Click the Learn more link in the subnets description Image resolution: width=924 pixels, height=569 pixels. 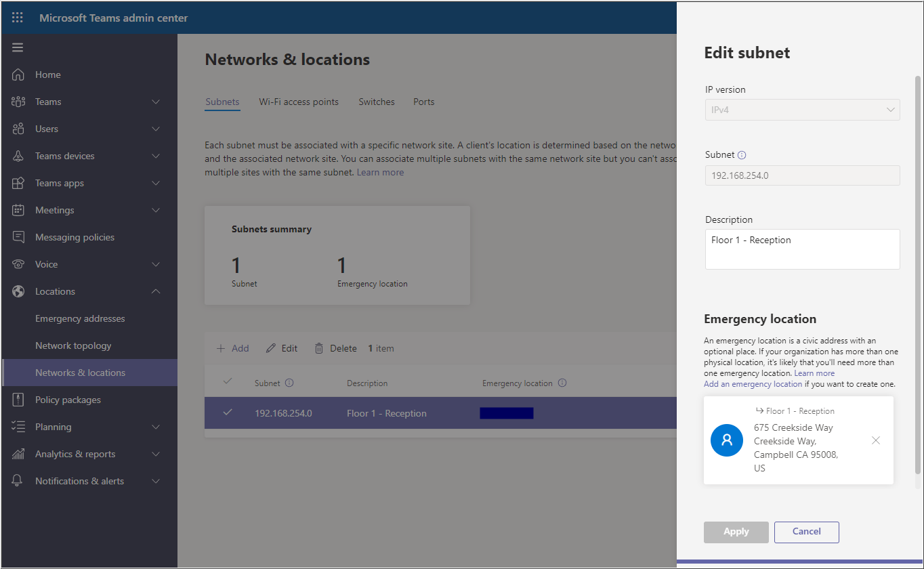(x=380, y=173)
